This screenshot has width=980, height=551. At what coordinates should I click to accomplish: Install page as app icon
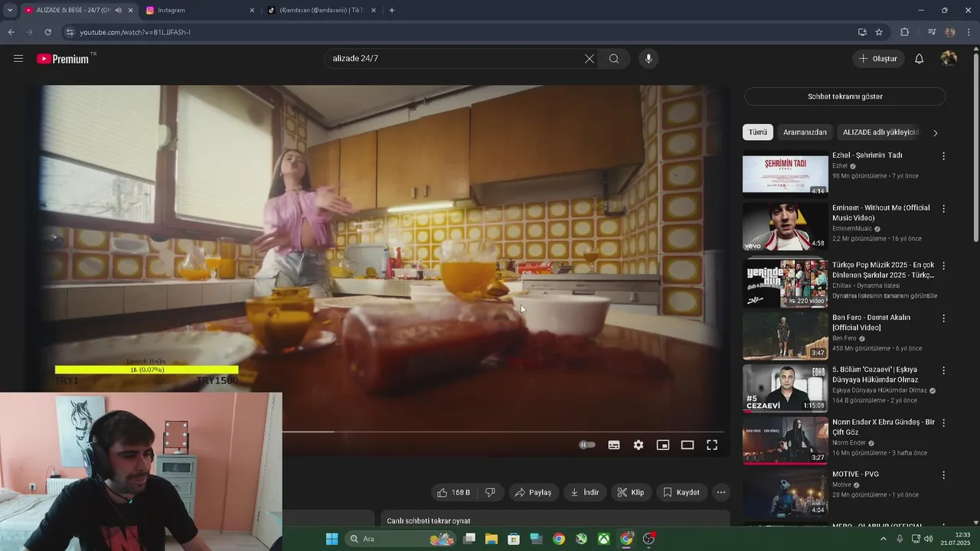coord(862,32)
